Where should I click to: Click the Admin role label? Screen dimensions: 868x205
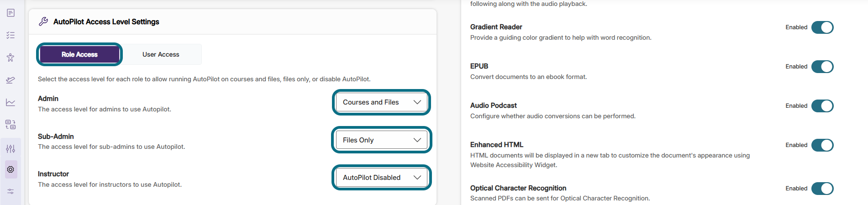48,99
